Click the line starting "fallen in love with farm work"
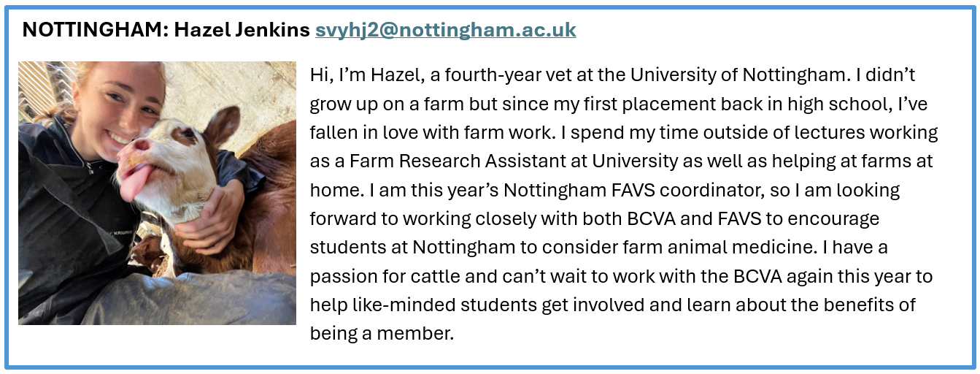The height and width of the screenshot is (374, 980). tap(623, 133)
